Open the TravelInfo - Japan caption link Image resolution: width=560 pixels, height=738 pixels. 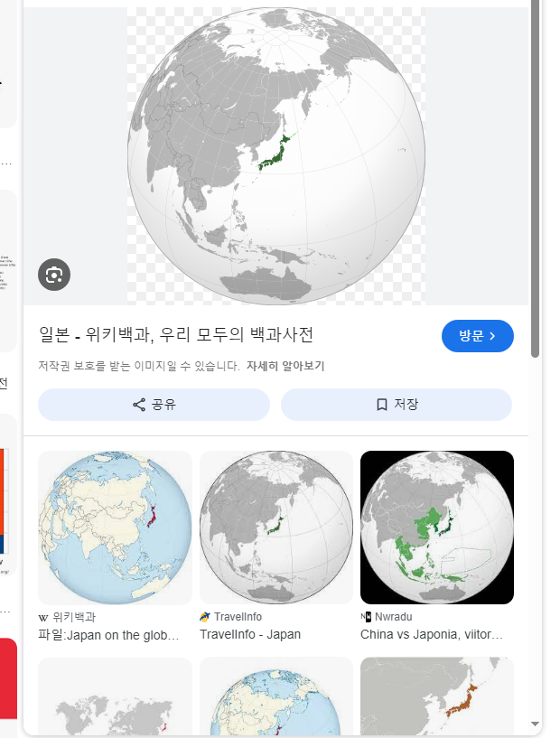point(250,634)
